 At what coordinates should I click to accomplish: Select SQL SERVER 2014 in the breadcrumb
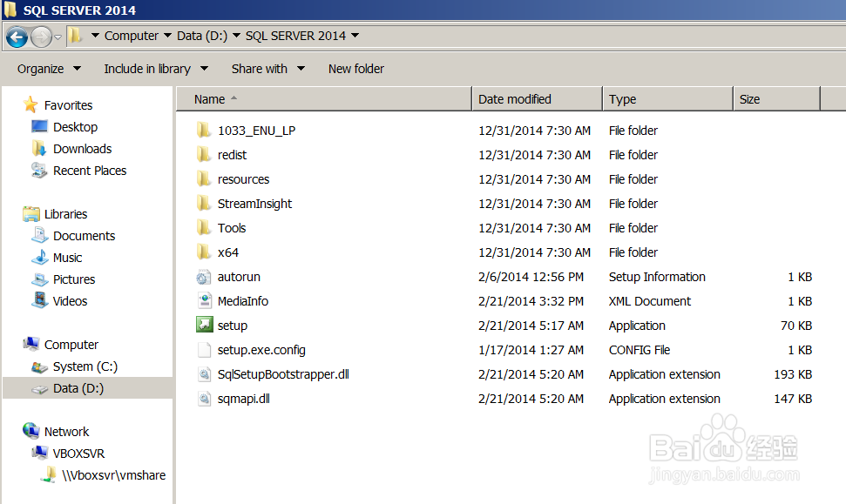coord(295,36)
